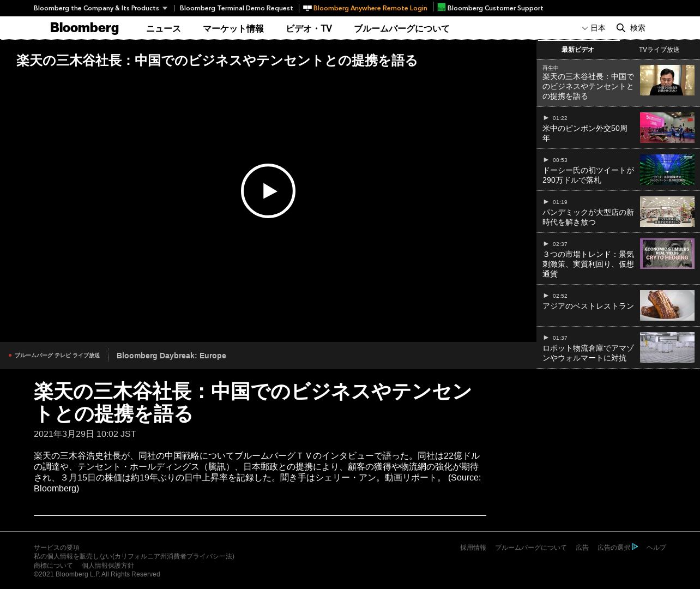The image size is (700, 589).
Task: Open the ビデオ・TV menu
Action: pos(309,29)
